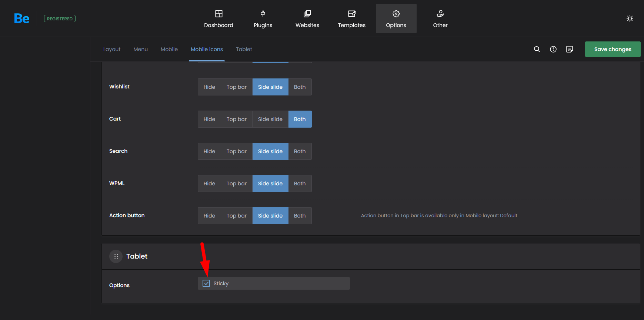Set Wishlist to Hide
The width and height of the screenshot is (644, 320).
[209, 87]
